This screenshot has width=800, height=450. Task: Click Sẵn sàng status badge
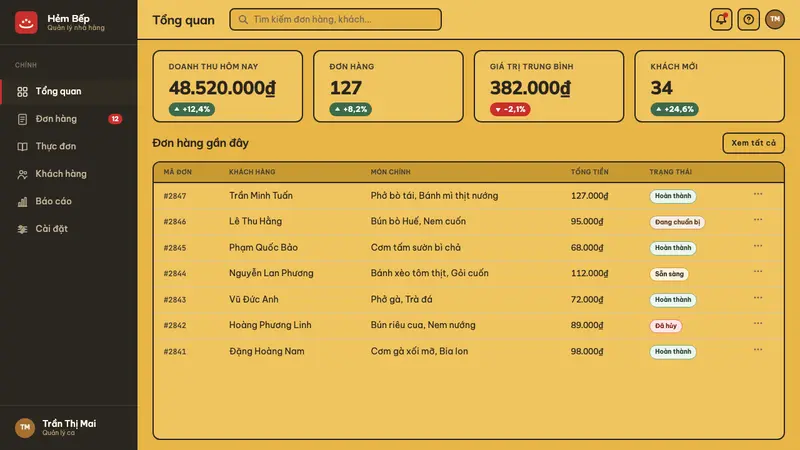click(x=669, y=274)
